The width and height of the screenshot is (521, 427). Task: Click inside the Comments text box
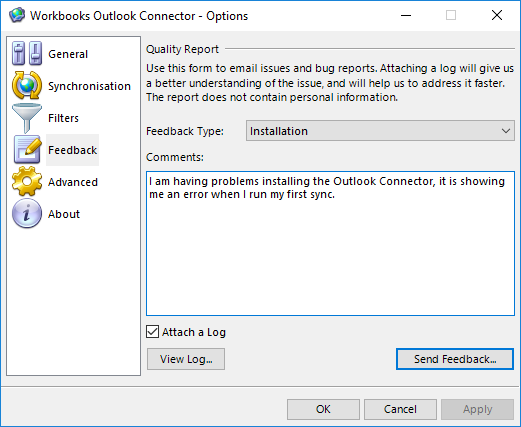click(330, 243)
